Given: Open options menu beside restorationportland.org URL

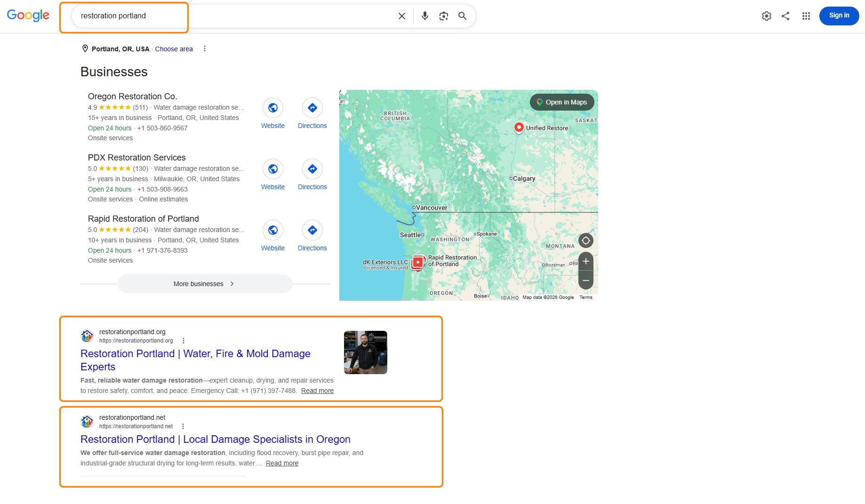Looking at the screenshot, I should [184, 341].
